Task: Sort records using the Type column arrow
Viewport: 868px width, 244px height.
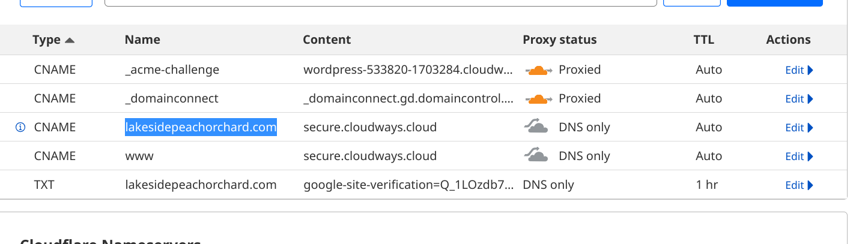Action: (70, 40)
